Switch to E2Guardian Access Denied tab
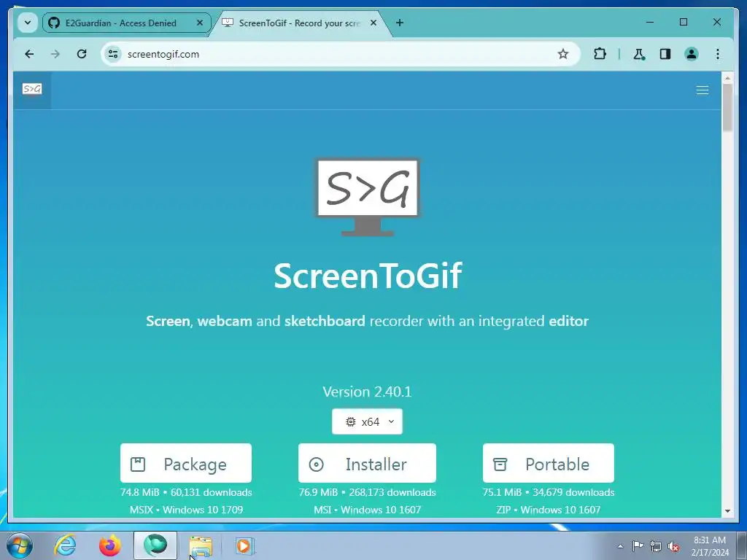747x560 pixels. click(x=120, y=23)
